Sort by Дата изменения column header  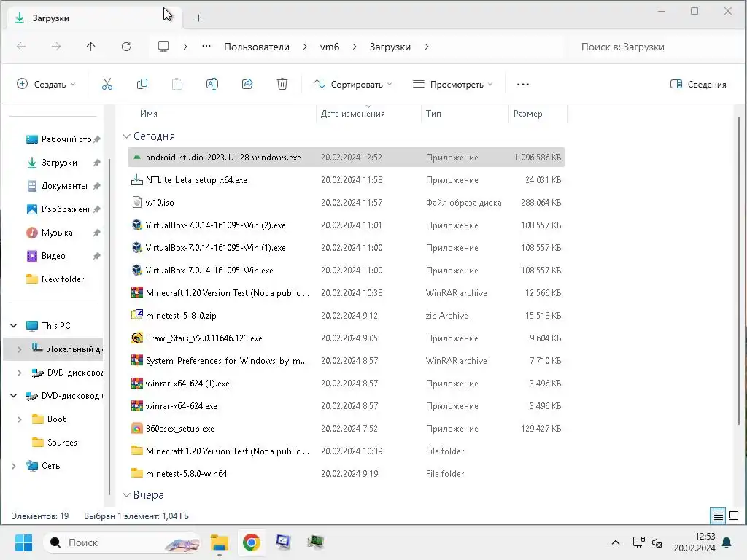[352, 114]
